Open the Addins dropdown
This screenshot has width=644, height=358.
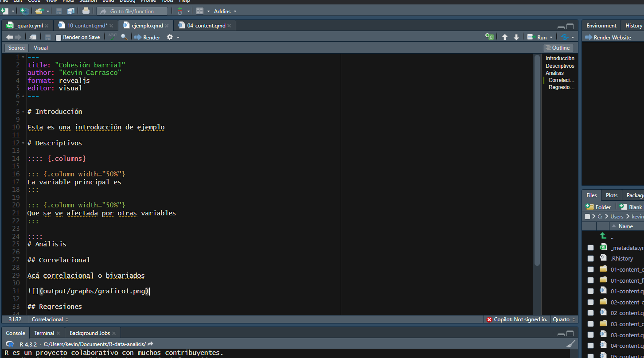pyautogui.click(x=225, y=11)
